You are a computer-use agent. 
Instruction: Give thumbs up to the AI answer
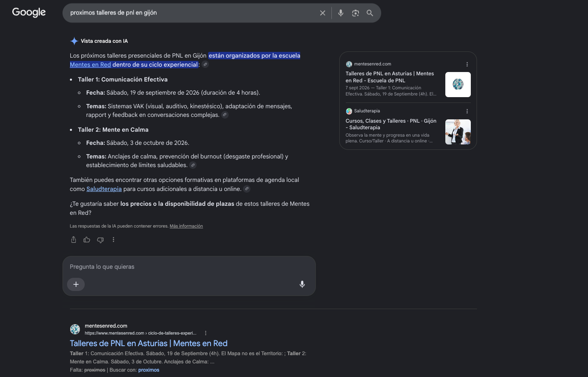tap(87, 240)
